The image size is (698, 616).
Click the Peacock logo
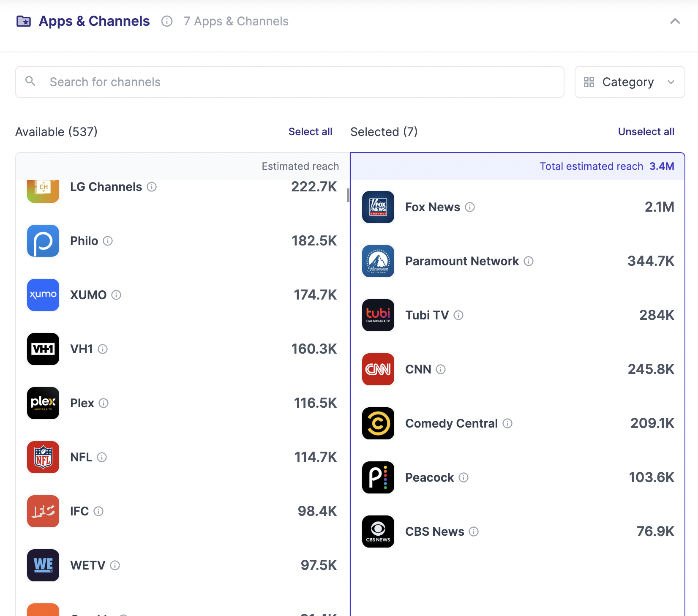378,477
